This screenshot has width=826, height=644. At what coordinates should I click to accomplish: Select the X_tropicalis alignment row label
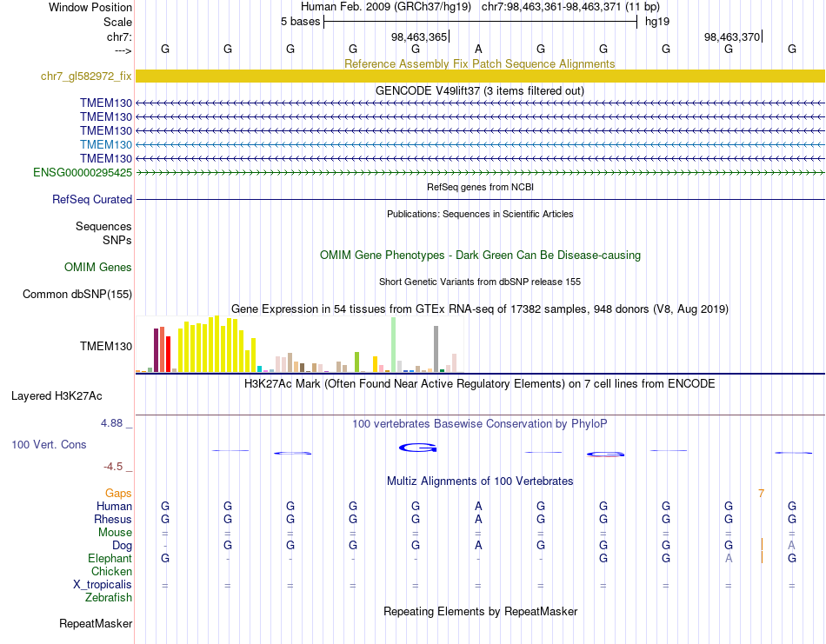click(103, 585)
